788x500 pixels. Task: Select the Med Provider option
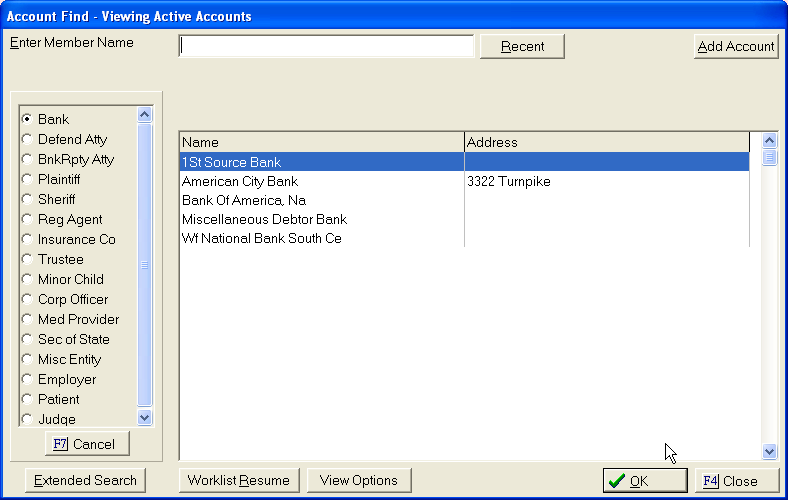(x=27, y=320)
